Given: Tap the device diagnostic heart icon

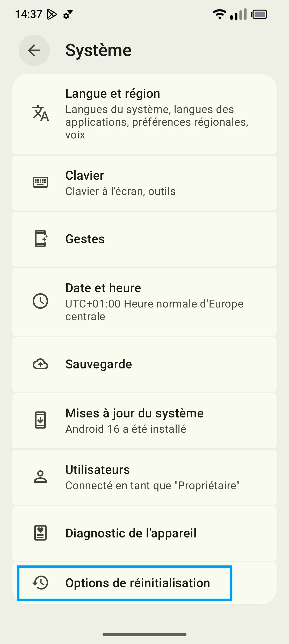Looking at the screenshot, I should [40, 533].
